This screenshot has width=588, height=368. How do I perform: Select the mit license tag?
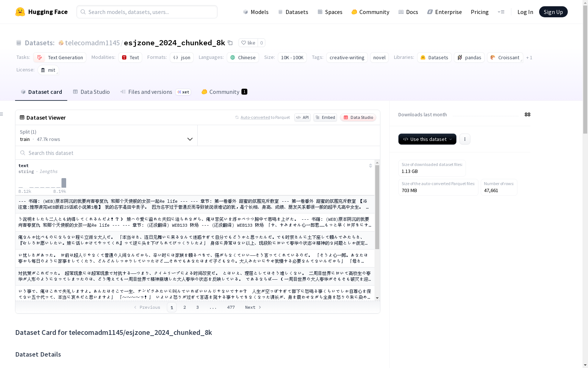[x=48, y=70]
